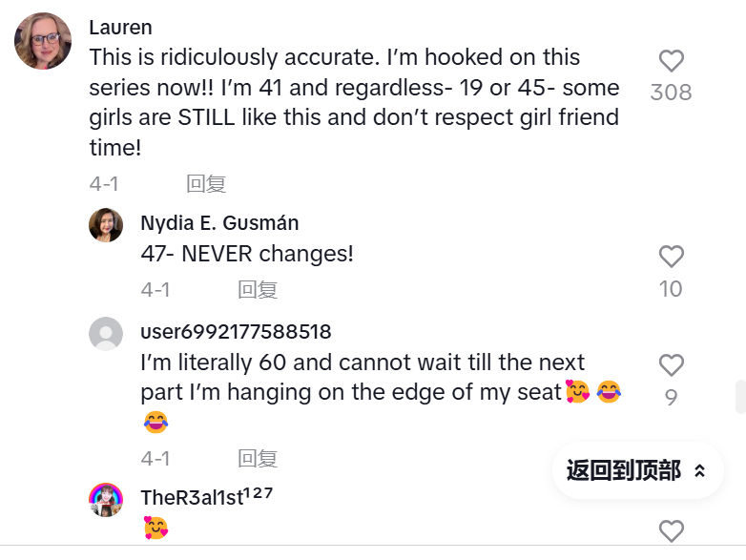
Task: Like Nydia E. Gusmán's reply
Action: coord(672,257)
